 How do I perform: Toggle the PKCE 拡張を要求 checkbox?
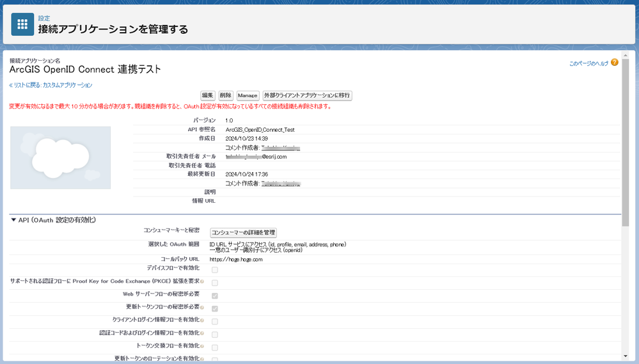(x=215, y=283)
